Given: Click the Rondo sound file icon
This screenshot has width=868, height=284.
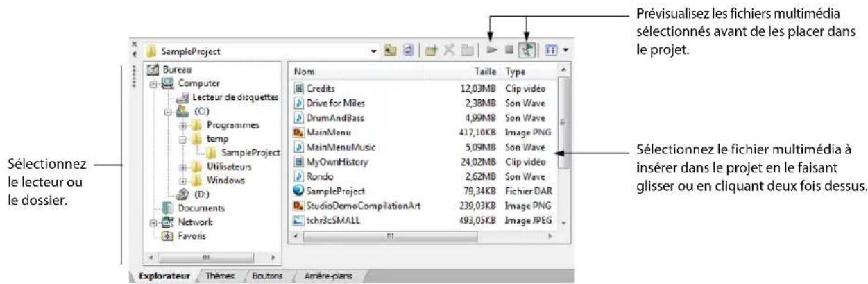Looking at the screenshot, I should [x=300, y=176].
